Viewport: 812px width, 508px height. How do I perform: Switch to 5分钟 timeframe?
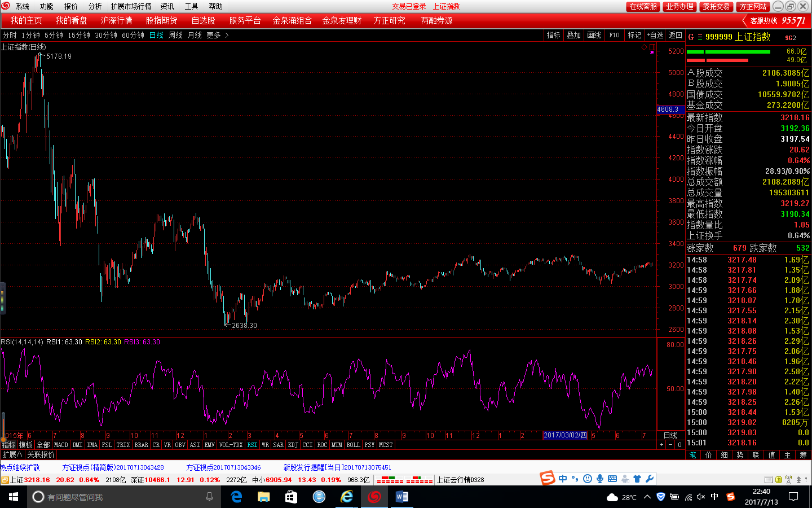(54, 35)
